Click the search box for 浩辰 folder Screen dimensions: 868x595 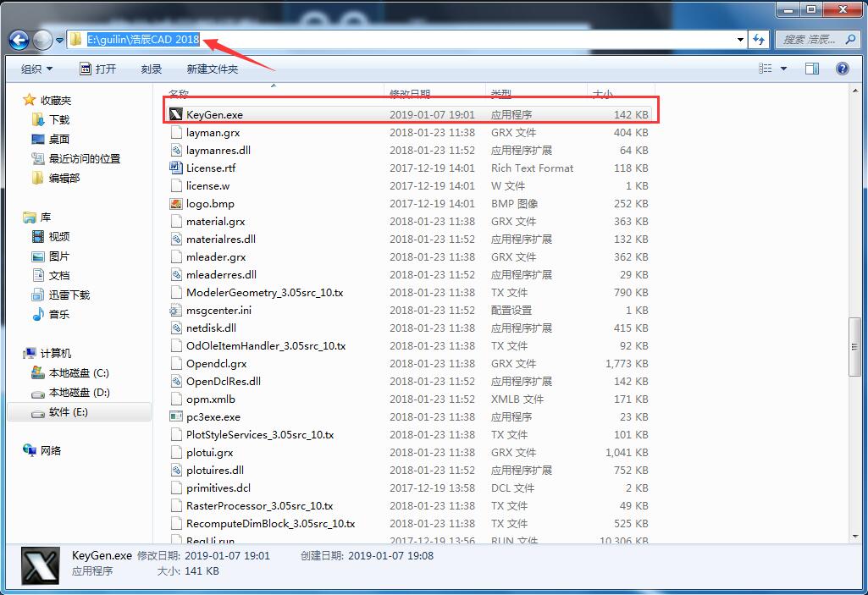tap(818, 39)
